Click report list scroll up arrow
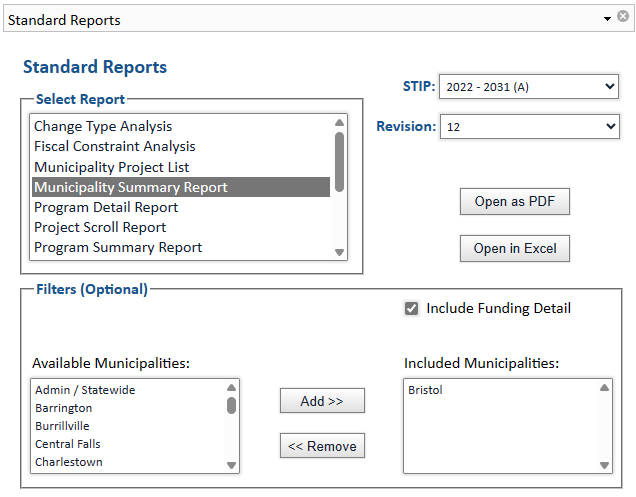636x497 pixels. tap(339, 123)
